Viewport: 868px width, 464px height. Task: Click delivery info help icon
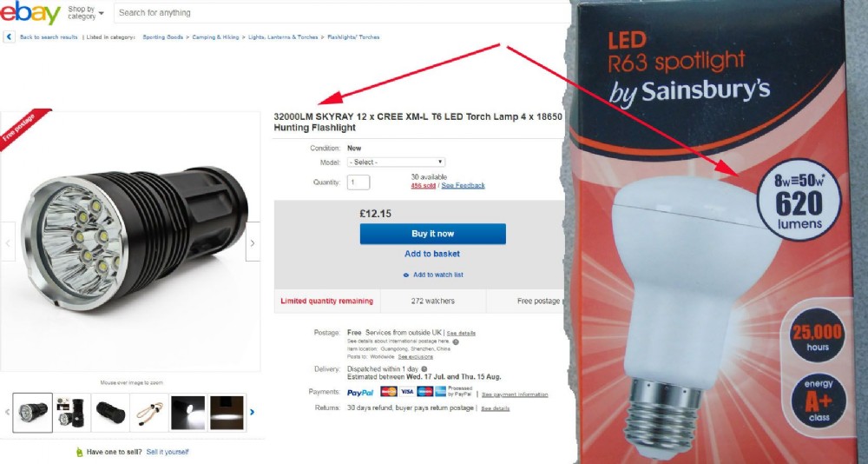[x=424, y=368]
